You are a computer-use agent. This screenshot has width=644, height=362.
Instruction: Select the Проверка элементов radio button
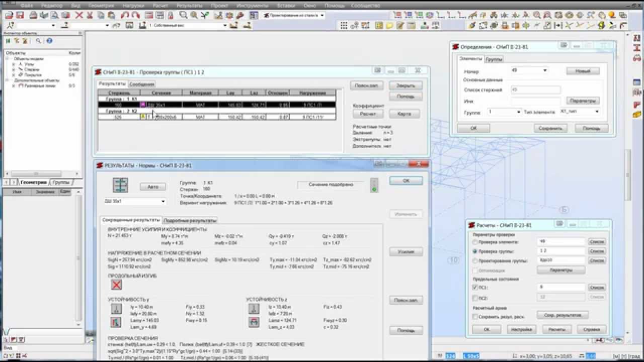point(475,242)
